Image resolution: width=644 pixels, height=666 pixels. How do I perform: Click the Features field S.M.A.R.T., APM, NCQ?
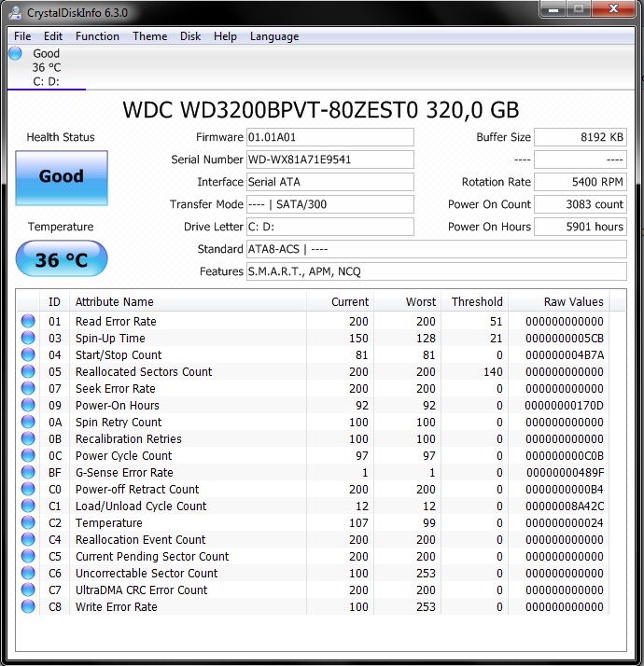[437, 271]
